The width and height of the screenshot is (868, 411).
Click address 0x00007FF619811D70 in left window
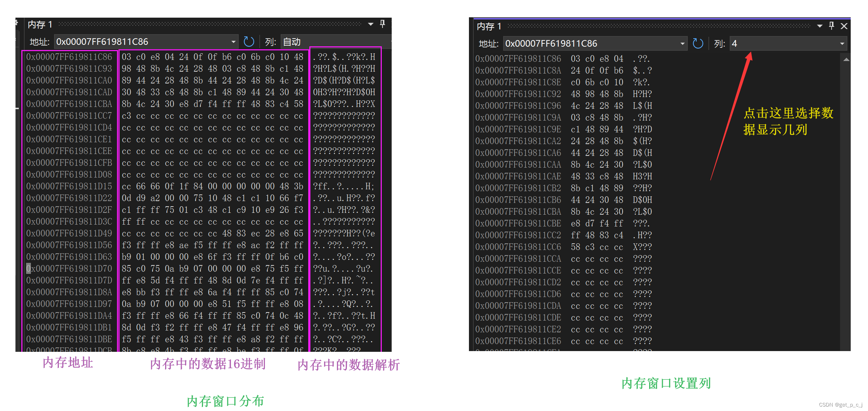click(x=69, y=269)
